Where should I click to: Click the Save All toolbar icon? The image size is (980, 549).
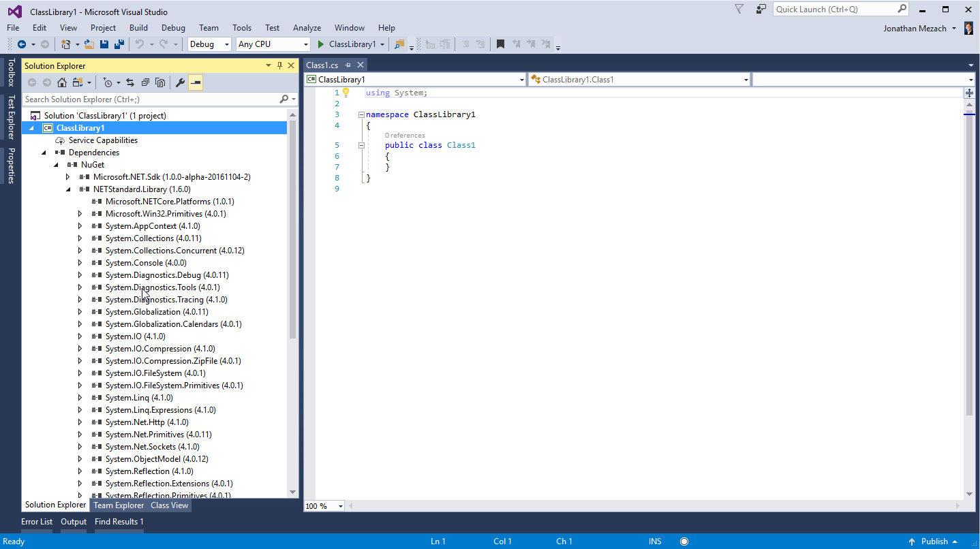pyautogui.click(x=119, y=44)
